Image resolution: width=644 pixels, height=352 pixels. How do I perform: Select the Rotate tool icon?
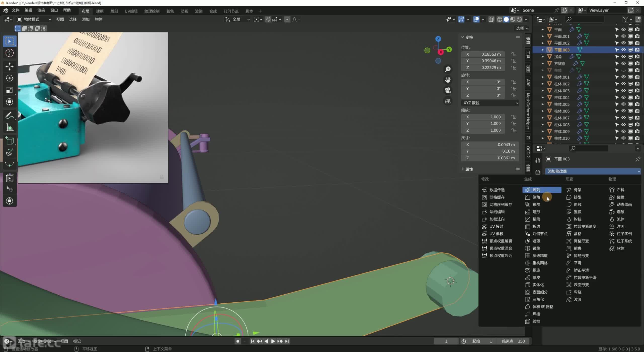[x=10, y=78]
